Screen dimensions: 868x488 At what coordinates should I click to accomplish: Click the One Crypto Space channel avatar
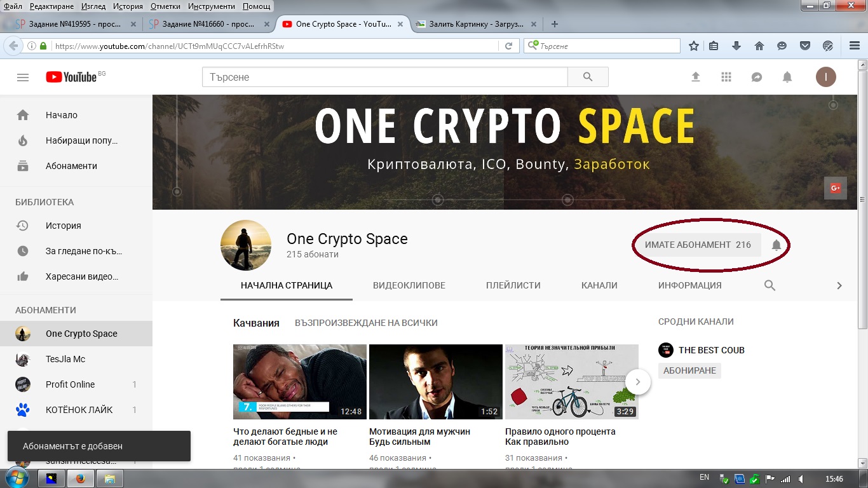[x=245, y=245]
